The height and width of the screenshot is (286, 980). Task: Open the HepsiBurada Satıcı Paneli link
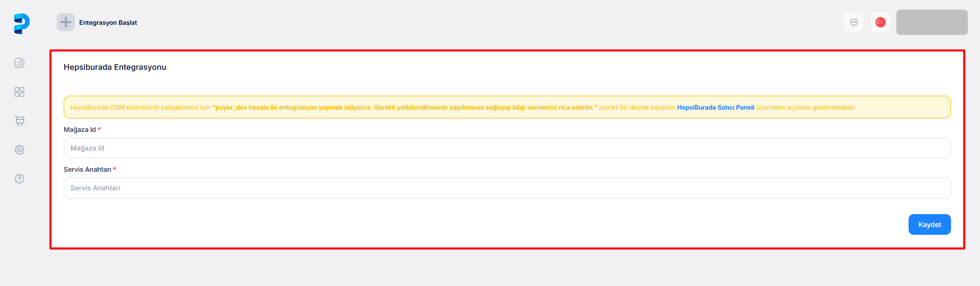click(x=715, y=108)
